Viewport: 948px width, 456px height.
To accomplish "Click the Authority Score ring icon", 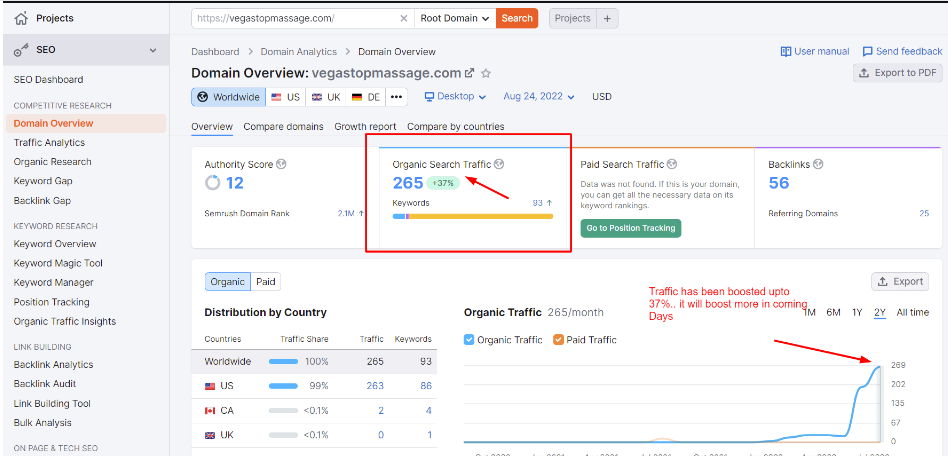I will [x=212, y=183].
